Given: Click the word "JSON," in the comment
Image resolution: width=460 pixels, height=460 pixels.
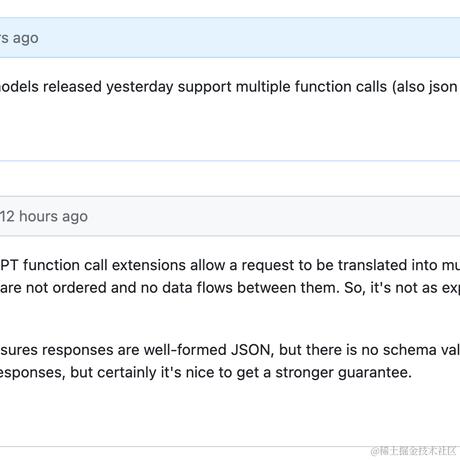Looking at the screenshot, I should coord(250,350).
